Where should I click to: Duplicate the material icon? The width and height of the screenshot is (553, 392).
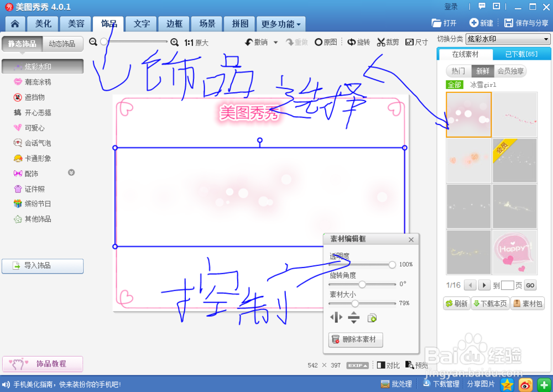click(x=372, y=318)
